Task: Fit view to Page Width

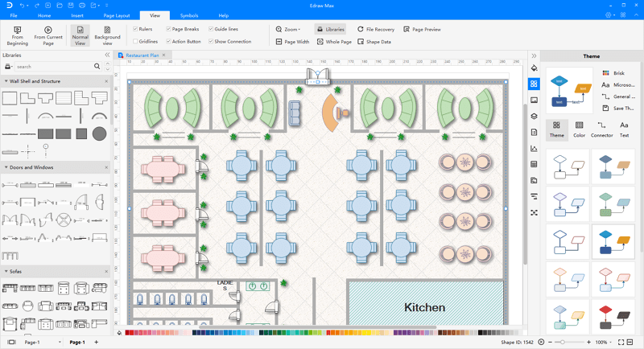Action: tap(292, 42)
